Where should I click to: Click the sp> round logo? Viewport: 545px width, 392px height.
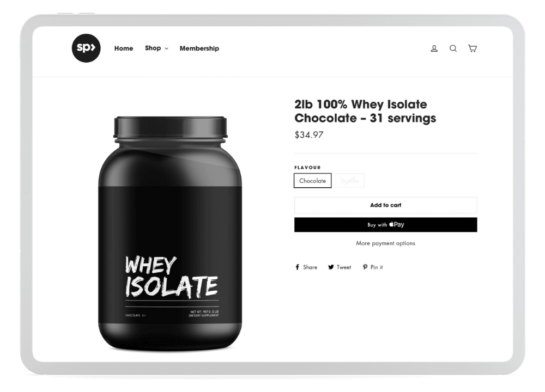[x=86, y=48]
